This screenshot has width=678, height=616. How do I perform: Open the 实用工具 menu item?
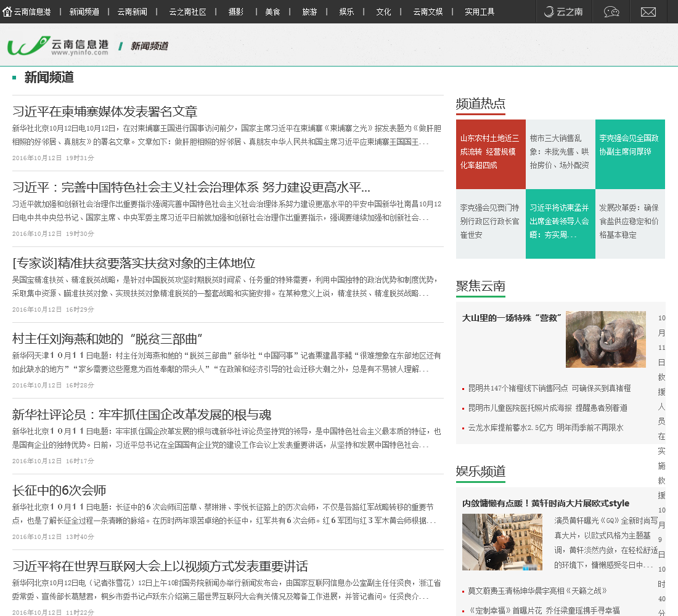pos(479,12)
